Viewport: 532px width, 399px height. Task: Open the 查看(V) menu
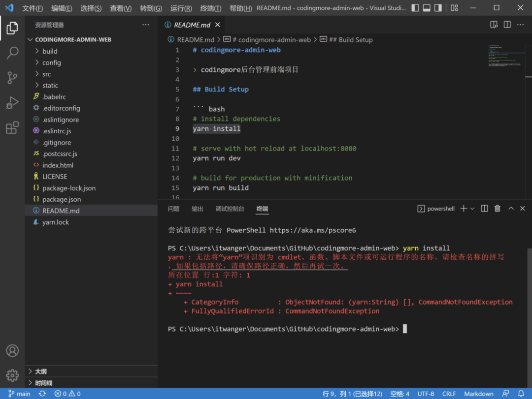(121, 8)
